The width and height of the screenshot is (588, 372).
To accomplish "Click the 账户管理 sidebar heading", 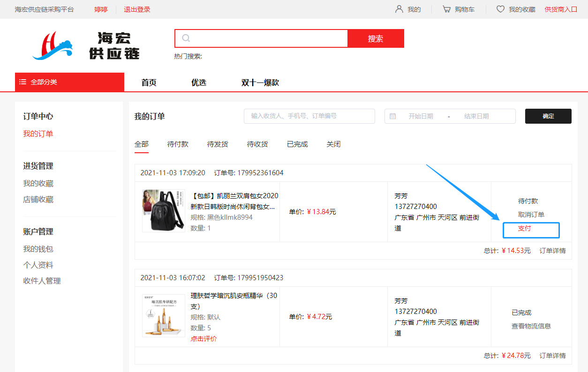I will pyautogui.click(x=38, y=232).
